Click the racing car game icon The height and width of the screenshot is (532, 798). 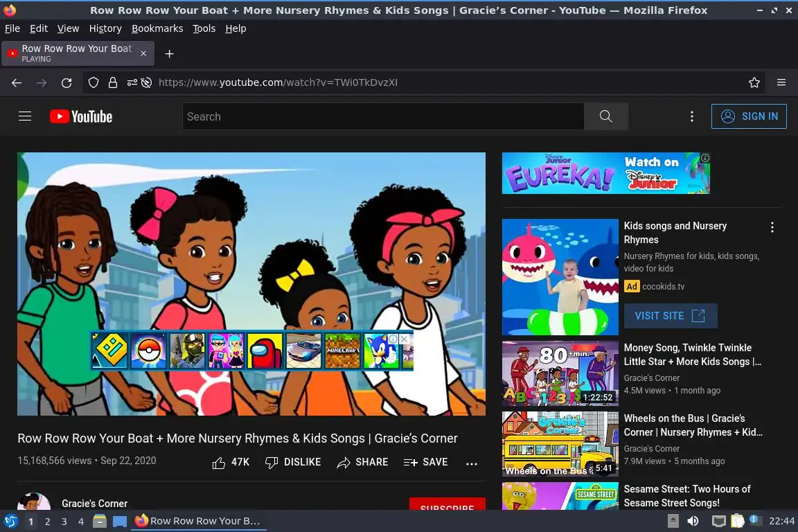tap(303, 351)
